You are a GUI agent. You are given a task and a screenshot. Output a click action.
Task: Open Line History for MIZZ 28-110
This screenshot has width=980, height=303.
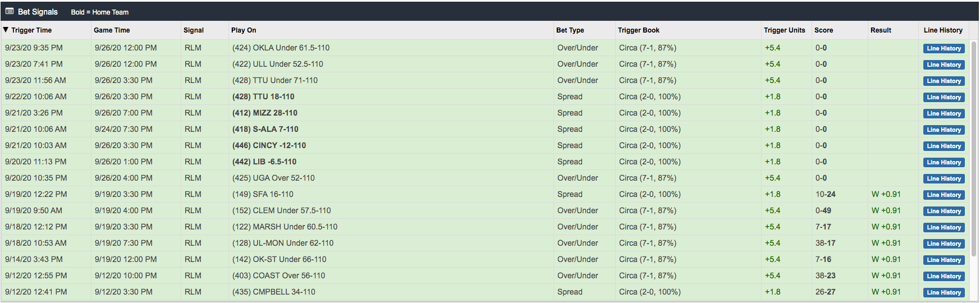(x=944, y=113)
